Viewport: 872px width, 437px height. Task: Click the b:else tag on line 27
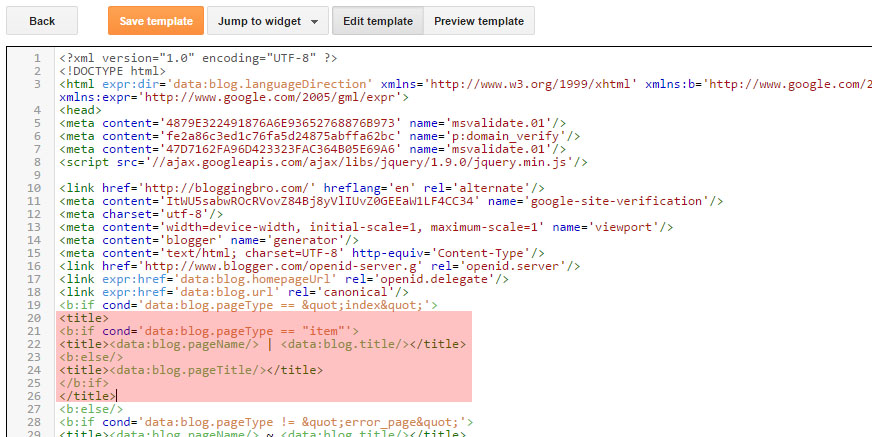coord(91,409)
